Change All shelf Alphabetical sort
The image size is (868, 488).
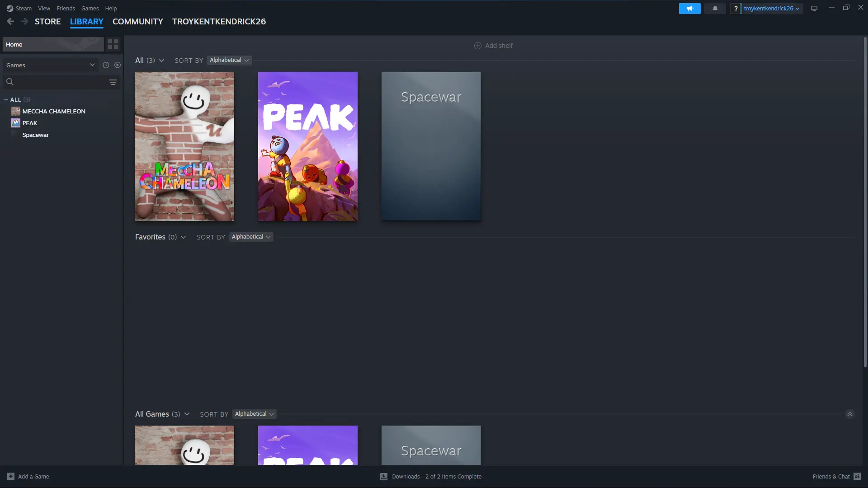229,60
